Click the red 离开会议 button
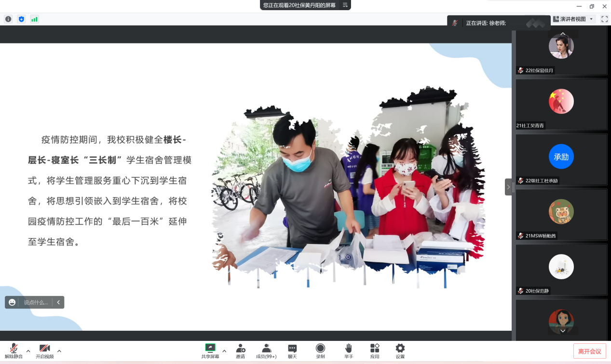Image resolution: width=611 pixels, height=364 pixels. (x=589, y=351)
